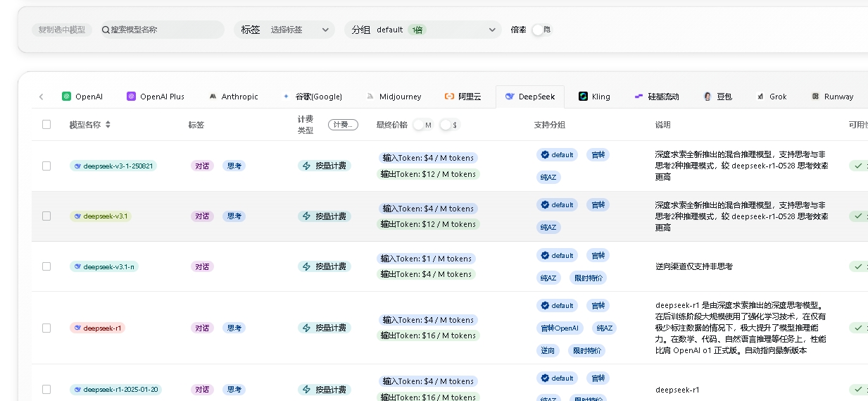Click the Runway logo icon
868x401 pixels.
tap(815, 97)
